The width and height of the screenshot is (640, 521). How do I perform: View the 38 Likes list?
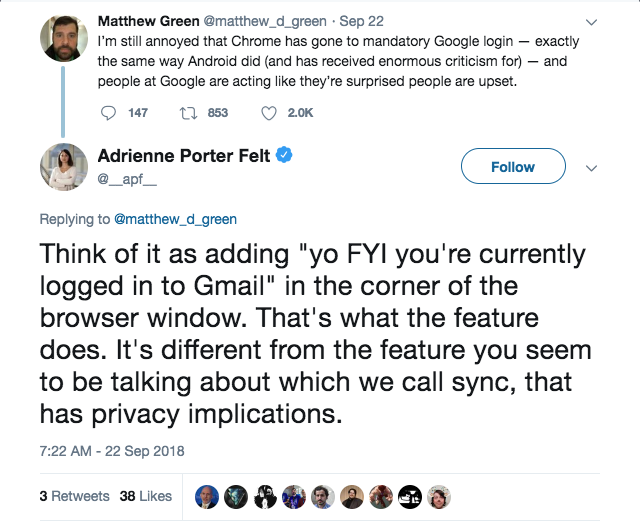click(x=145, y=496)
